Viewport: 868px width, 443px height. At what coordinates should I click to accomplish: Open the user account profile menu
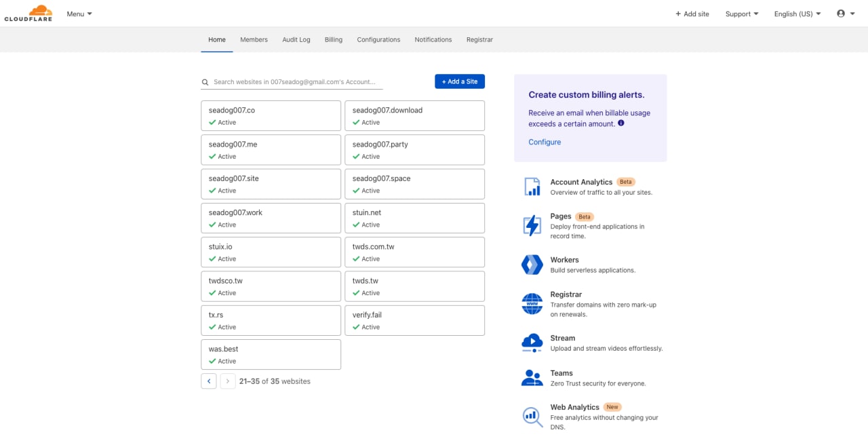(845, 14)
